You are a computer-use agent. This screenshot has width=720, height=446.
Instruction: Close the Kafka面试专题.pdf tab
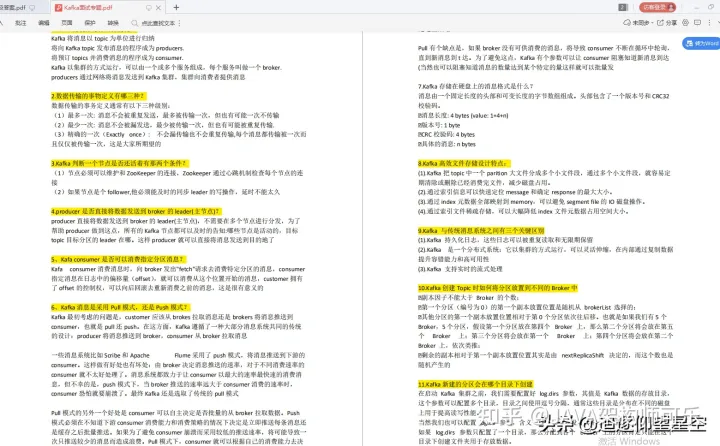click(158, 8)
